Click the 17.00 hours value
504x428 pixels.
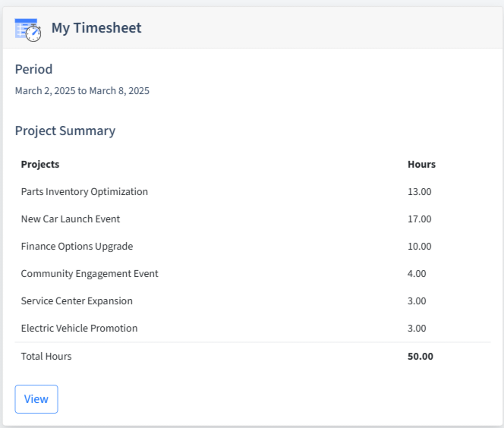(420, 219)
